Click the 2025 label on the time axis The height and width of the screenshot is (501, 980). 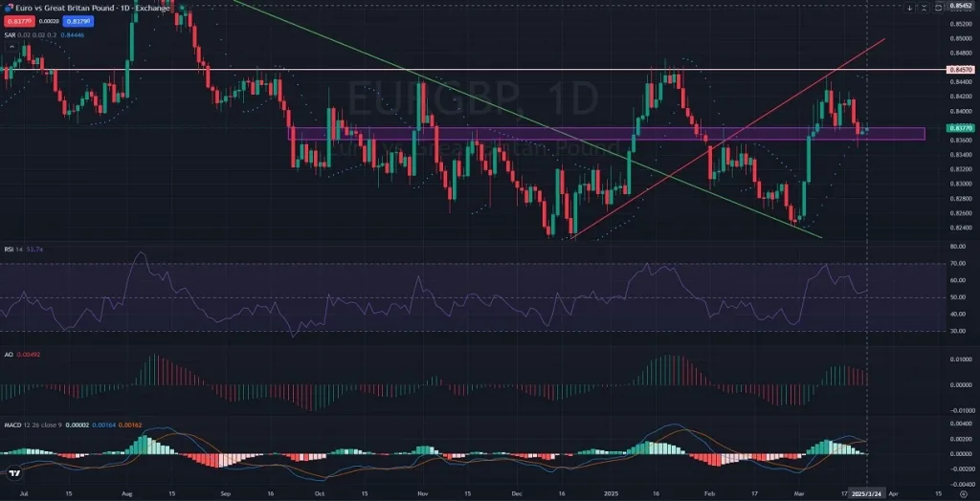tap(610, 493)
